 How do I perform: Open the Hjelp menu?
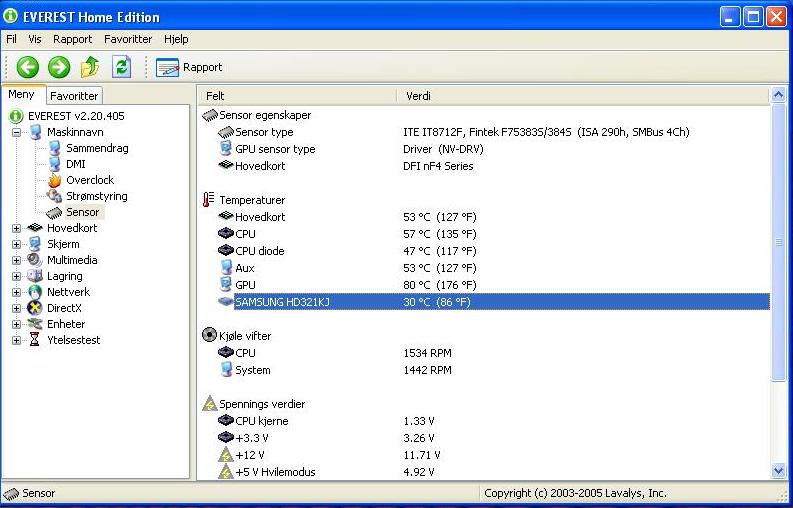(x=176, y=39)
